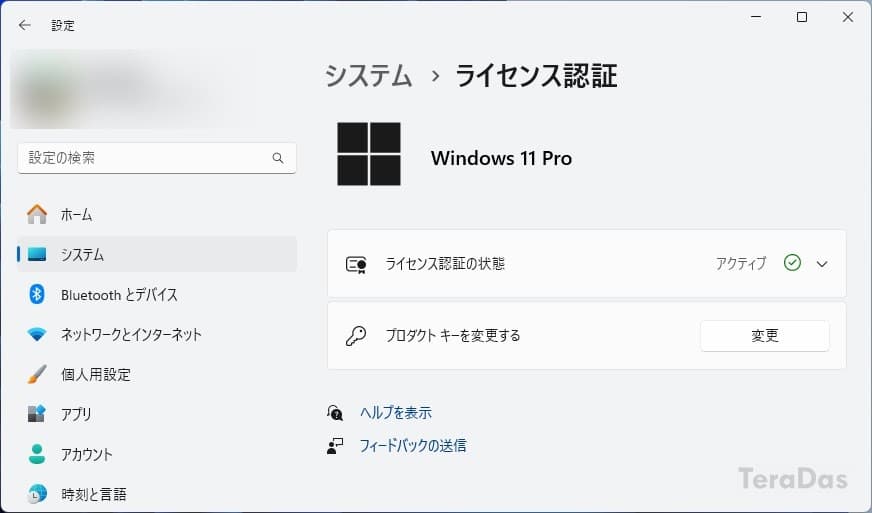
Task: Click the house icon for ホーム
Action: pos(37,214)
